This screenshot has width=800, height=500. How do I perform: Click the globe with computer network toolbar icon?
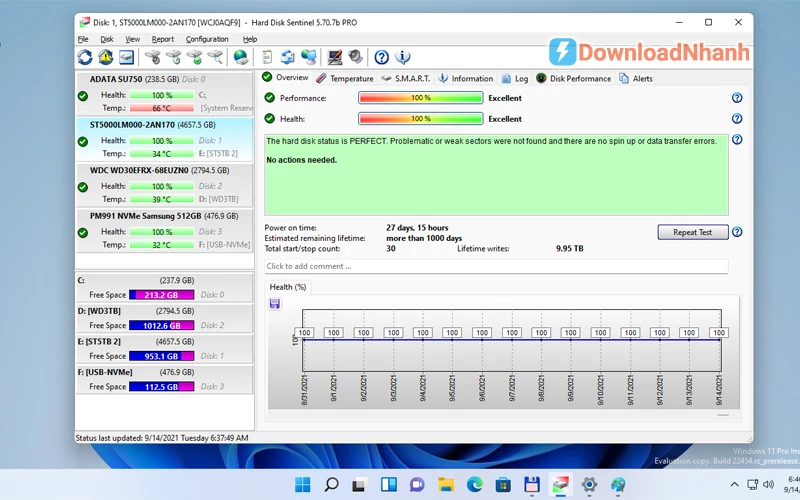coord(309,57)
